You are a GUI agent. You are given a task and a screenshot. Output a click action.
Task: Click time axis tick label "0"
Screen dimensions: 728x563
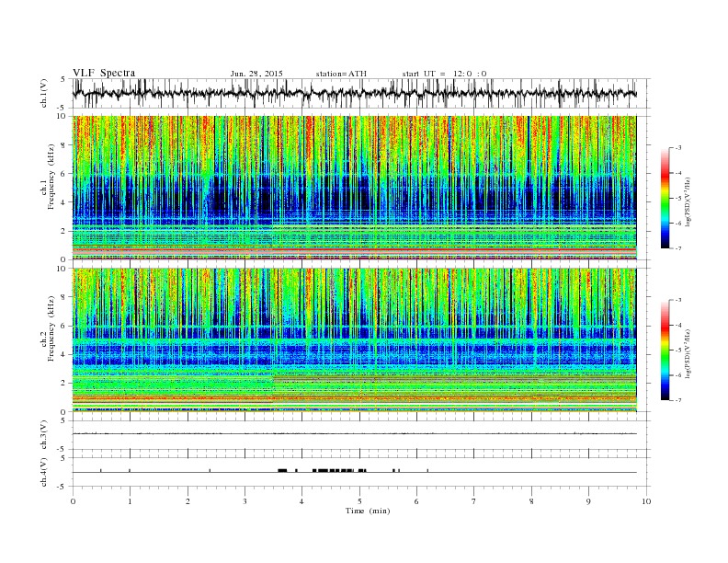pos(73,501)
